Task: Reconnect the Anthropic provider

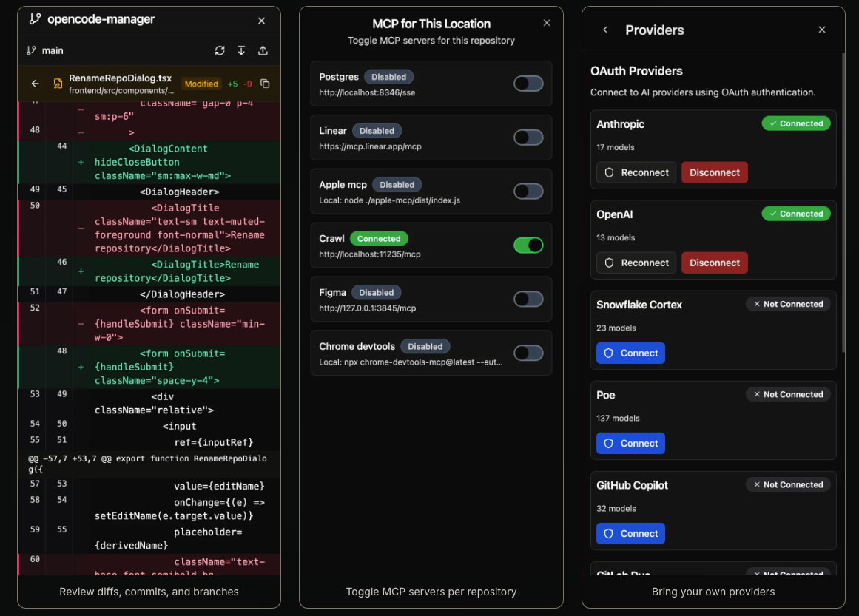Action: pos(636,172)
